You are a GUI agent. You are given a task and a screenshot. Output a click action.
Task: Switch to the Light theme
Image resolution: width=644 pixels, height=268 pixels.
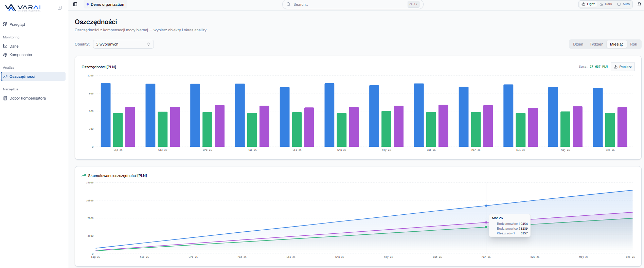(x=588, y=4)
